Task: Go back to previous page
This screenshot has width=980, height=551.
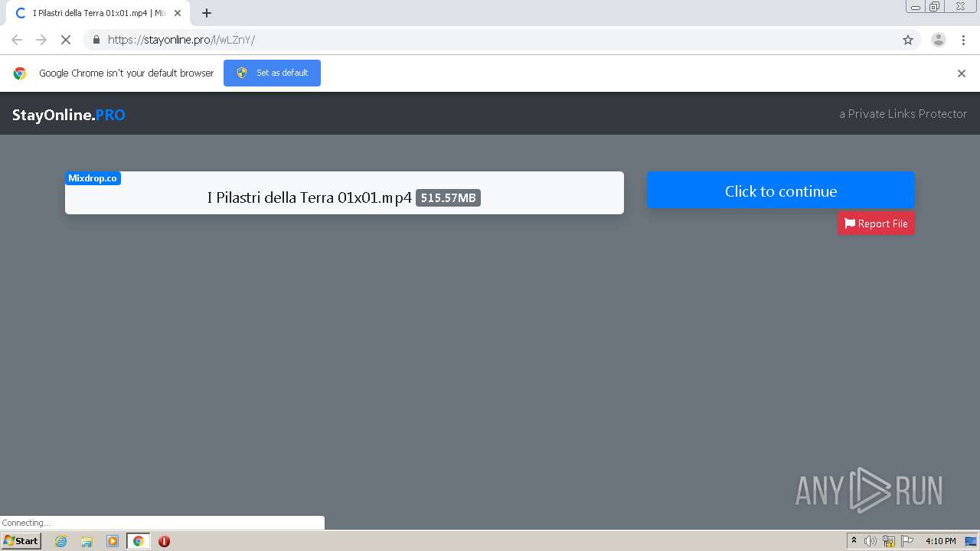Action: tap(17, 40)
